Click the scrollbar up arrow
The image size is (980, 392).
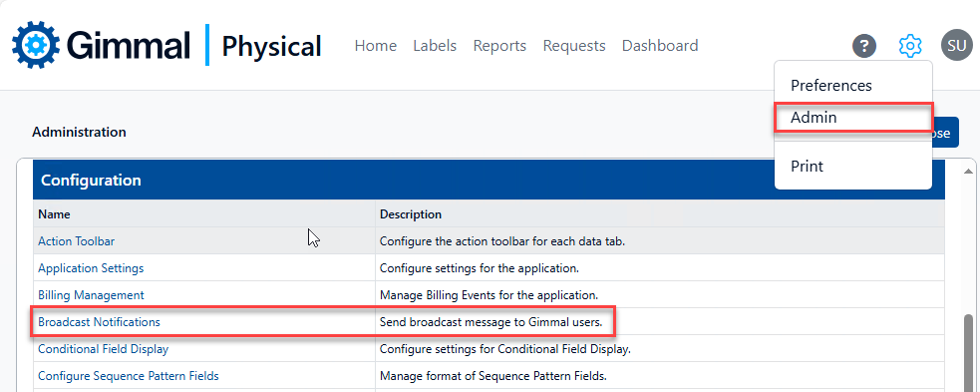pos(968,171)
